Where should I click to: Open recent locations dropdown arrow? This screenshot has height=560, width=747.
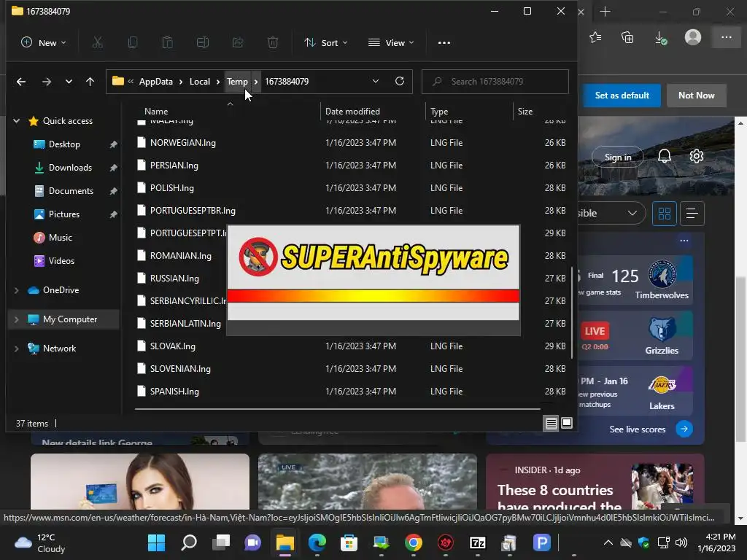pyautogui.click(x=69, y=82)
